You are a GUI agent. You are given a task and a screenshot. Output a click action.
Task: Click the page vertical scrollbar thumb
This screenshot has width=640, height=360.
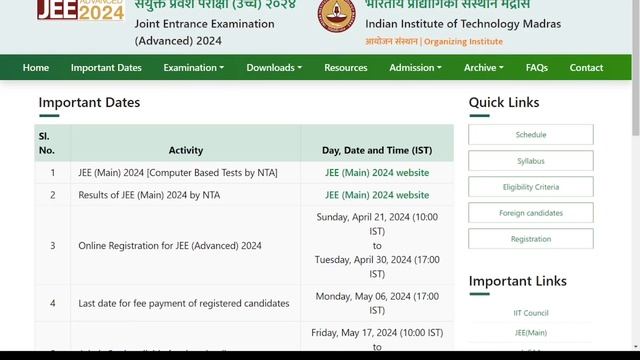(636, 67)
